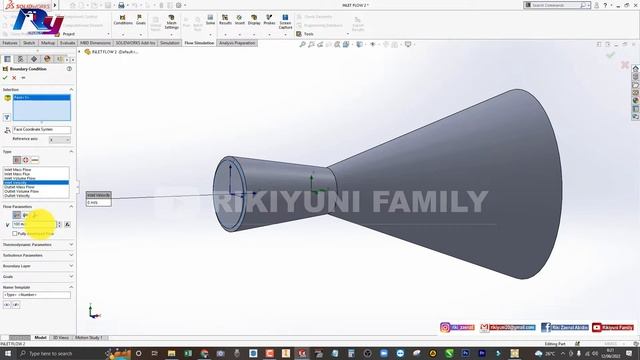Screen dimensions: 640x360
Task: Open the Results tool
Action: click(225, 20)
